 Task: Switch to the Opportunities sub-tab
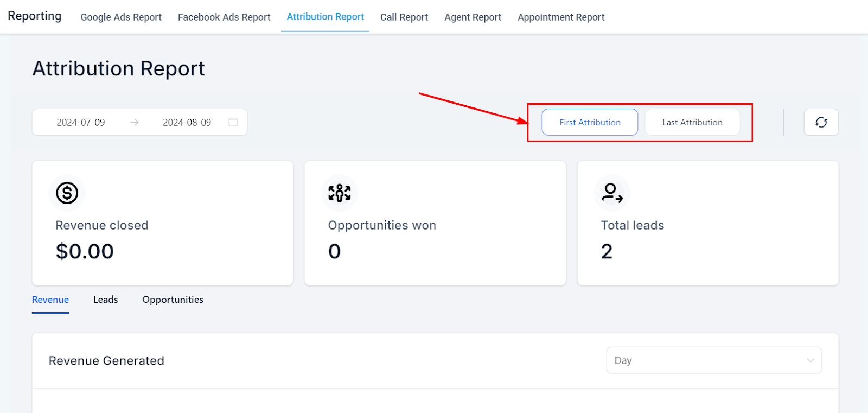pos(173,300)
